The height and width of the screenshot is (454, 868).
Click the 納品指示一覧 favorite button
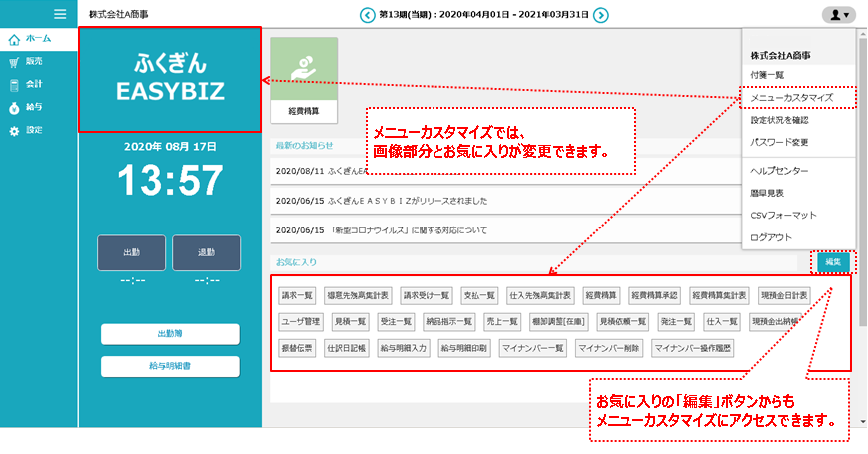(x=448, y=322)
